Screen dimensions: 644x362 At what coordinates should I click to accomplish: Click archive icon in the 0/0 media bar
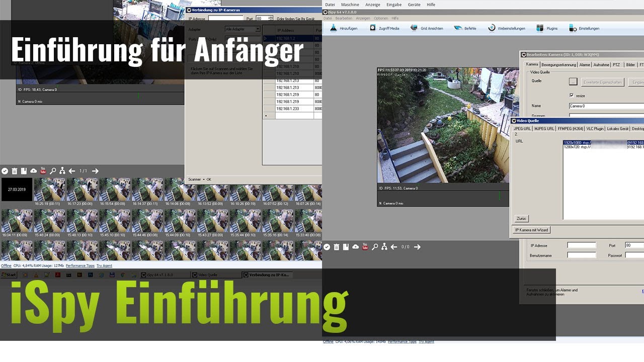[x=346, y=247]
